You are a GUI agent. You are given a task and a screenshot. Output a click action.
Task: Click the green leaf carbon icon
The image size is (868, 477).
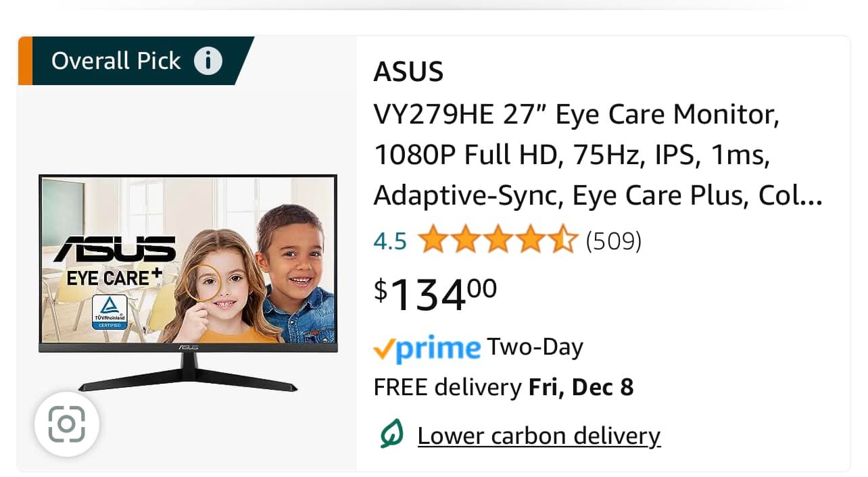click(x=391, y=434)
